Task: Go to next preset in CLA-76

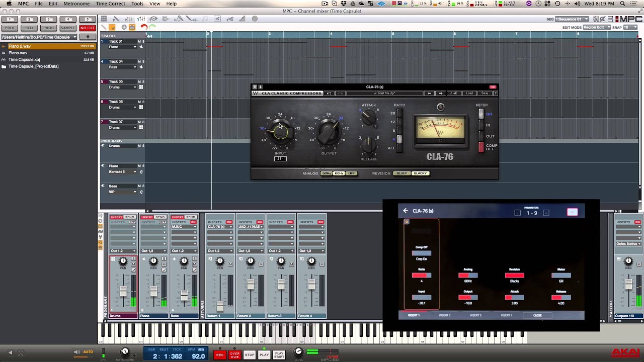Action: (x=441, y=93)
